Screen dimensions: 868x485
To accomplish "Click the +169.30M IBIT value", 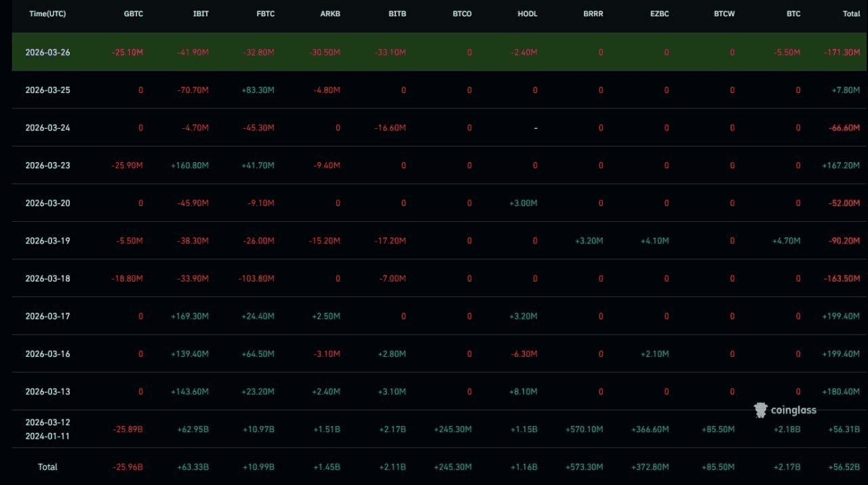I will tap(190, 316).
